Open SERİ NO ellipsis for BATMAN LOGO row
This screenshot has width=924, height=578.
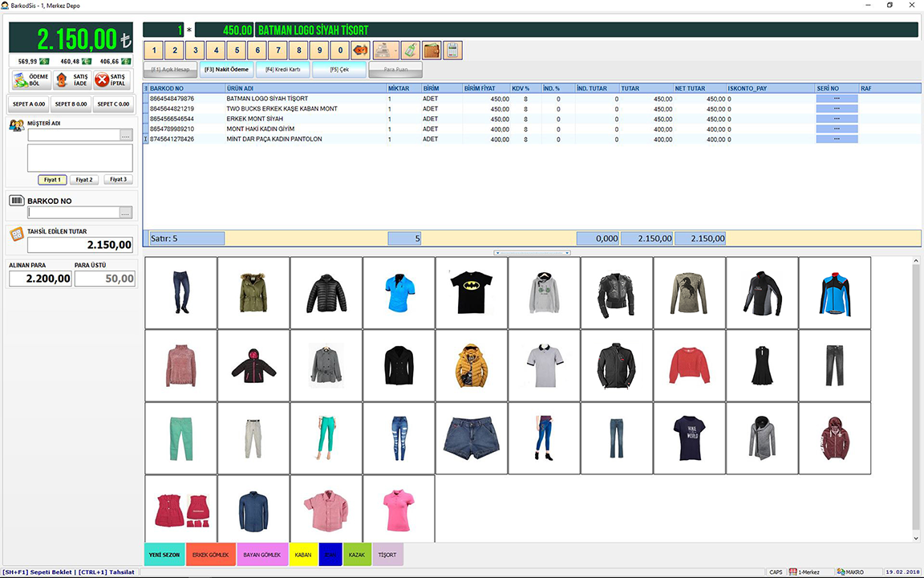(837, 99)
